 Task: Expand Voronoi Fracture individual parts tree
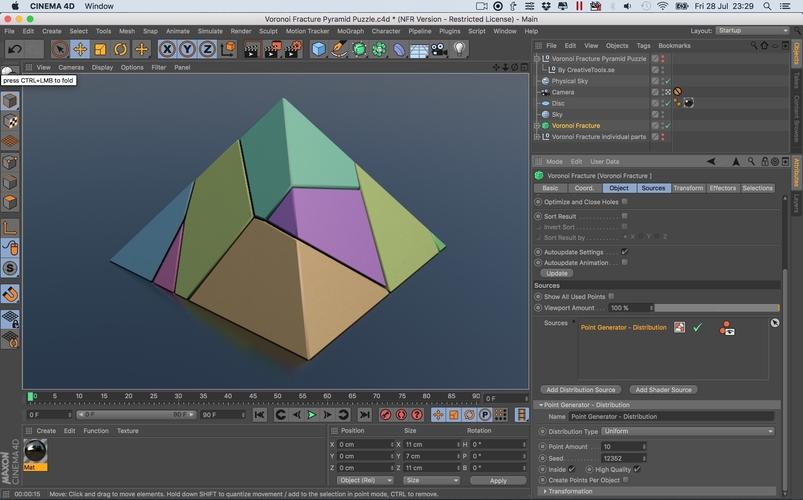click(x=537, y=137)
